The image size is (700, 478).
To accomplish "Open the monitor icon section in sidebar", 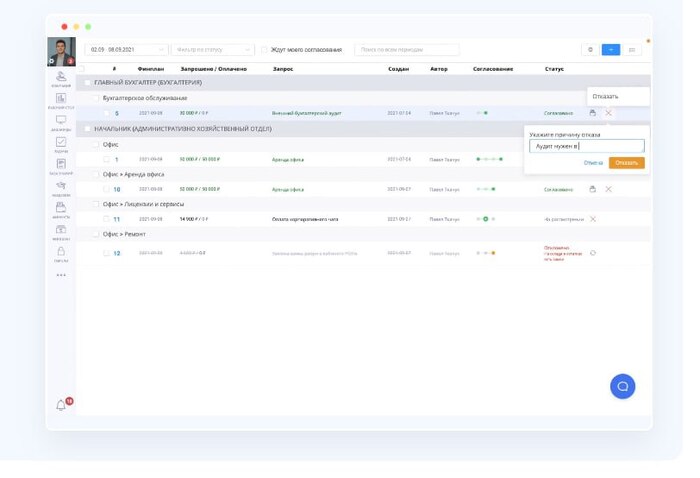I will point(61,121).
